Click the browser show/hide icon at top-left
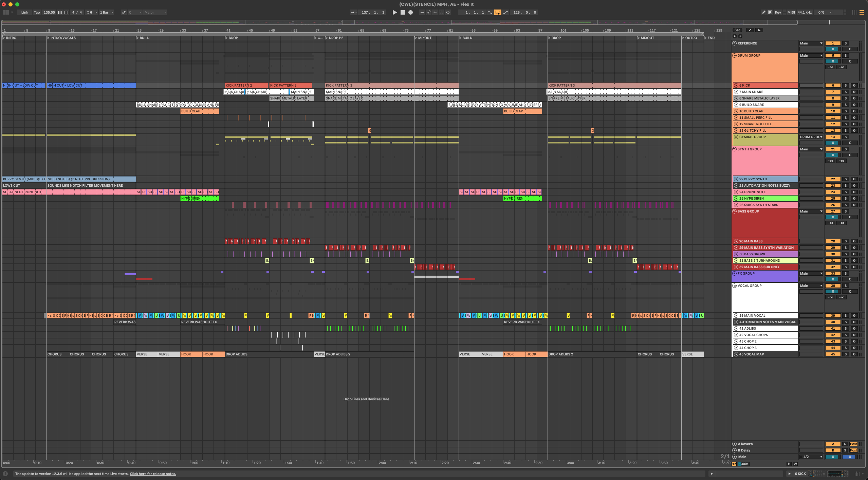Image resolution: width=868 pixels, height=480 pixels. [6, 13]
